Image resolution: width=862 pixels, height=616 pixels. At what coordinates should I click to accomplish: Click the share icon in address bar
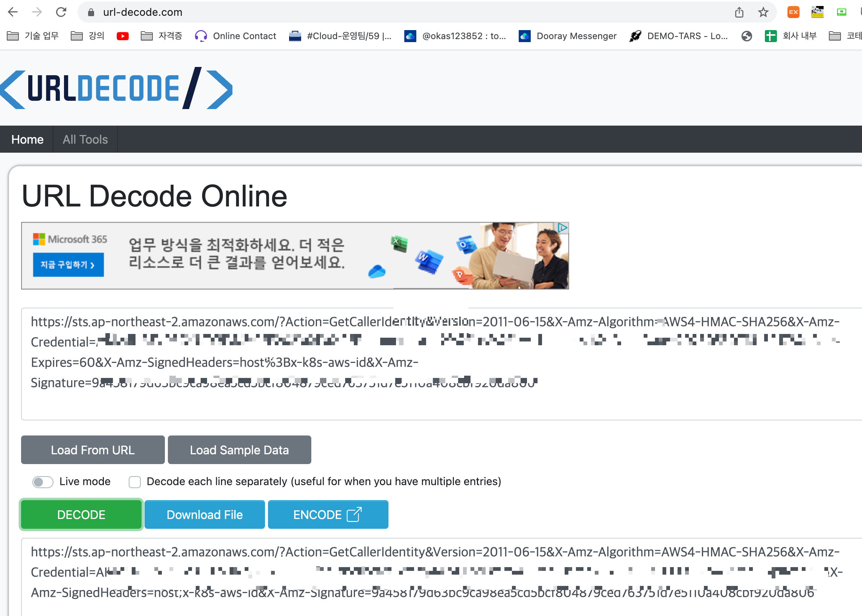coord(739,12)
